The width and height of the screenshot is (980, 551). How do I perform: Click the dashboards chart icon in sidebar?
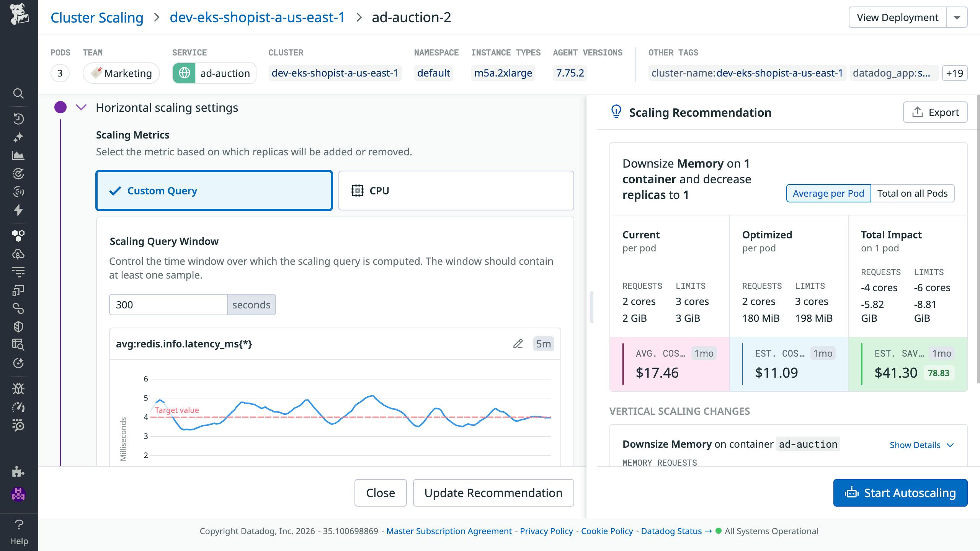click(18, 155)
